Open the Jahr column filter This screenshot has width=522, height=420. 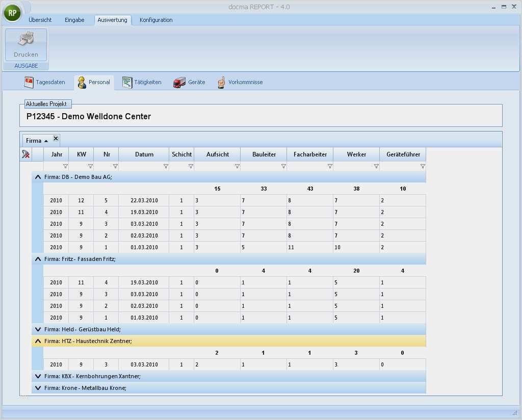65,166
